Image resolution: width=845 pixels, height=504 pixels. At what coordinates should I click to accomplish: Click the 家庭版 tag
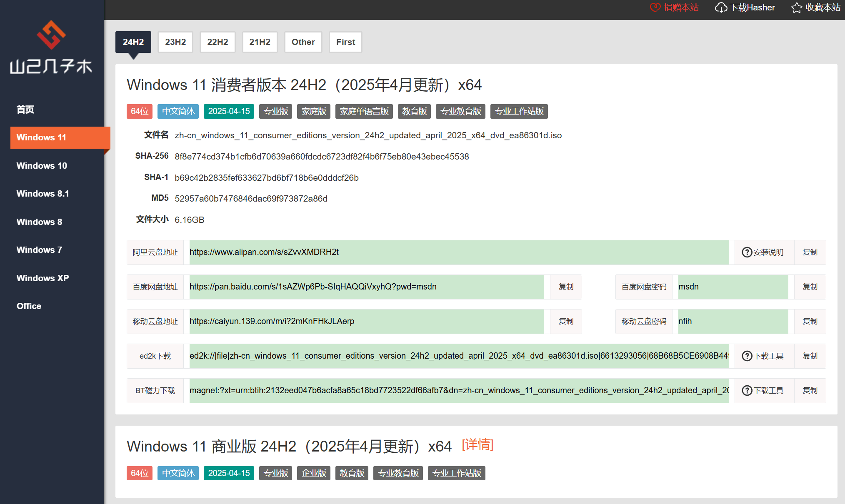coord(314,111)
